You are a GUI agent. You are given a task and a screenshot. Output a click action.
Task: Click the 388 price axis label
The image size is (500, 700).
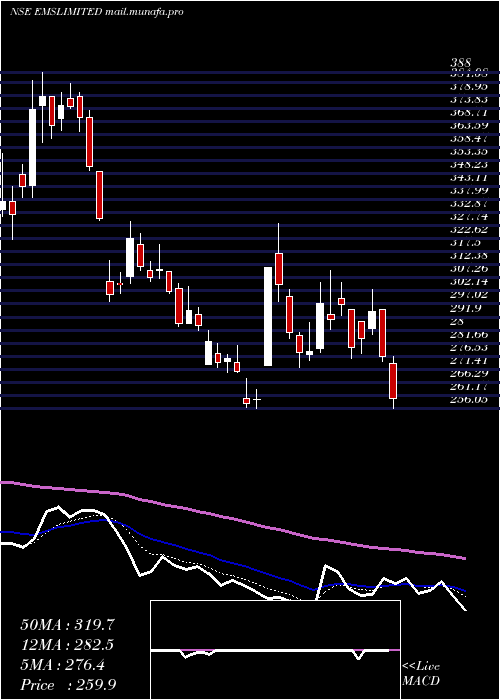click(x=462, y=65)
